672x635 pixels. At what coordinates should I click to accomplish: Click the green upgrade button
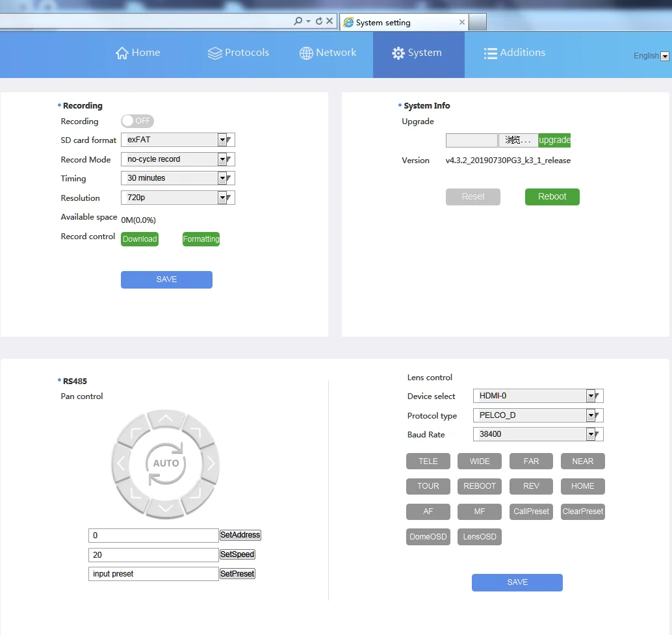pos(554,140)
